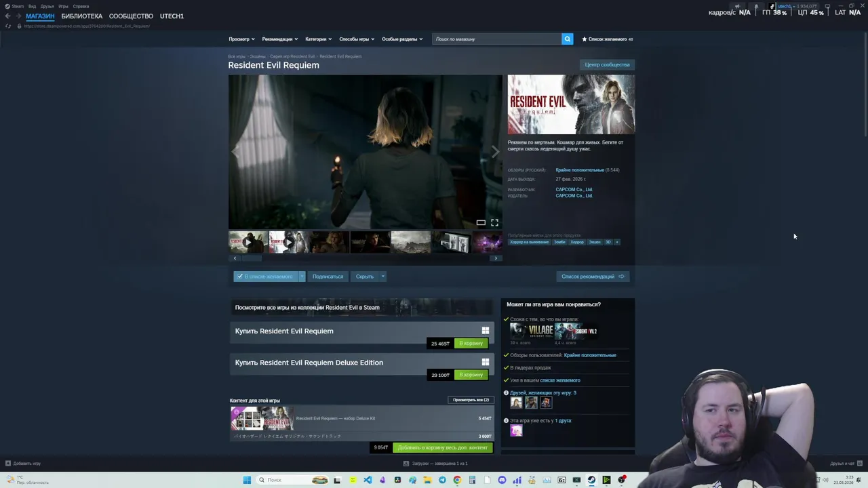Viewport: 868px width, 488px height.
Task: Show next screenshot with right media arrow
Action: pos(495,152)
